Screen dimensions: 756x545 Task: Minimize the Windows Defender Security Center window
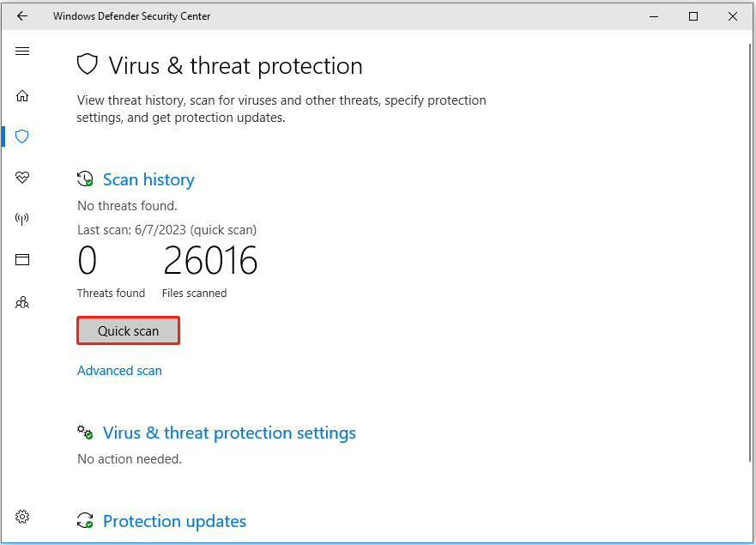pyautogui.click(x=653, y=16)
